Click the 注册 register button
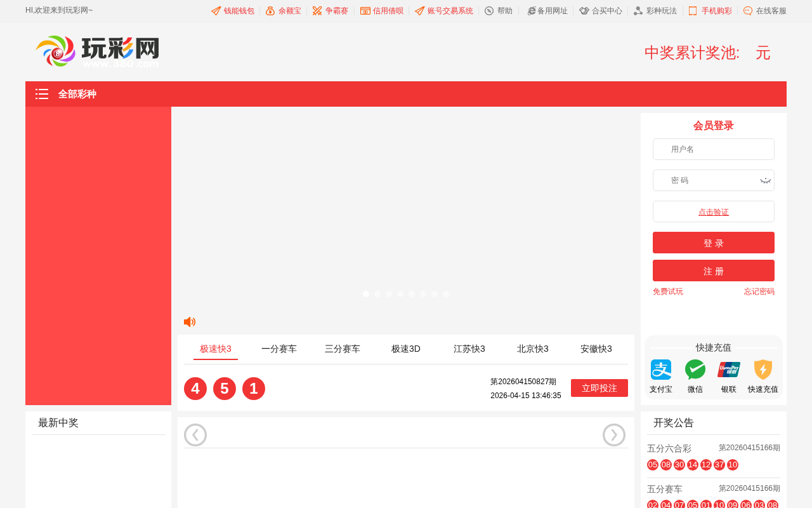Image resolution: width=812 pixels, height=508 pixels. [x=714, y=271]
